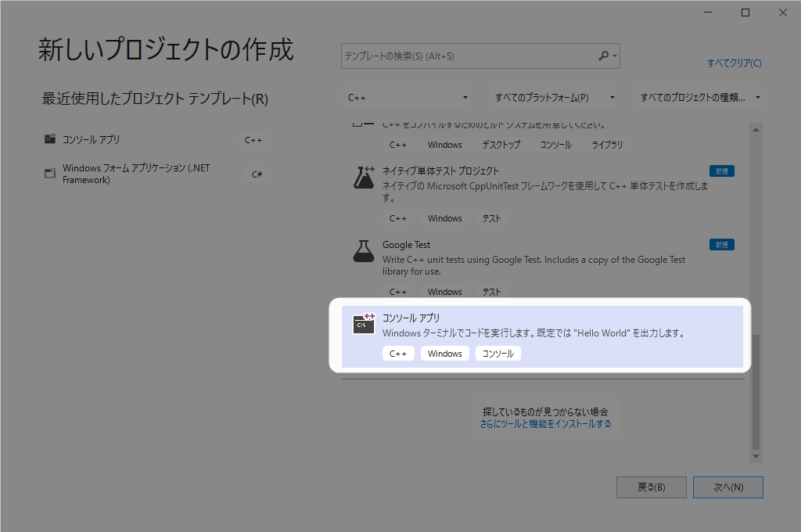The height and width of the screenshot is (532, 801).
Task: Click the Google Test description text
Action: [x=533, y=265]
